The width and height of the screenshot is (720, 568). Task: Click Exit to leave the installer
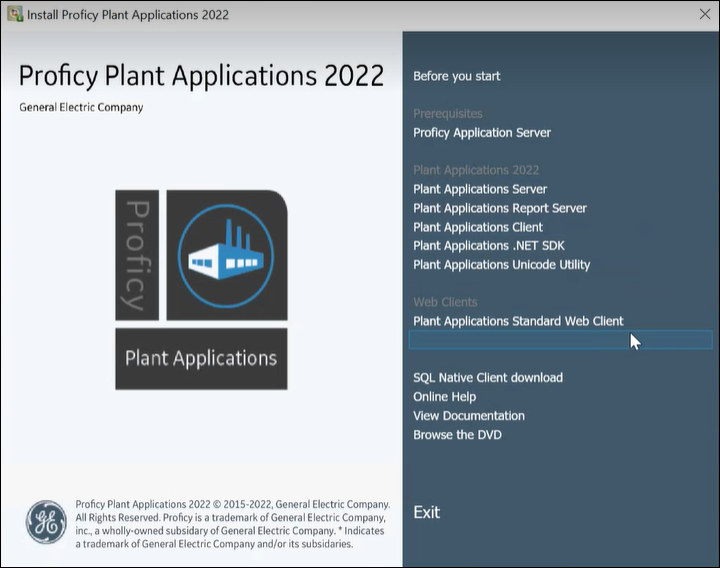pos(426,512)
